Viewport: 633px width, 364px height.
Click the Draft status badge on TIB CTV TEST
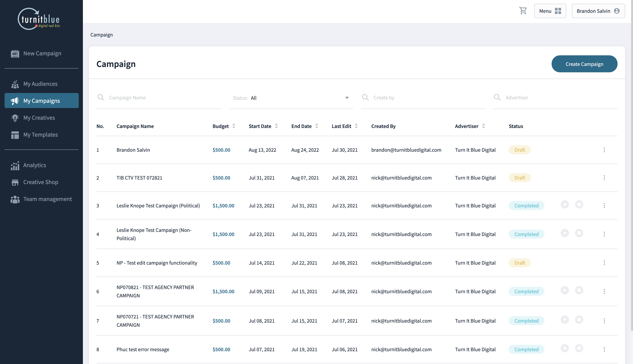pos(519,177)
